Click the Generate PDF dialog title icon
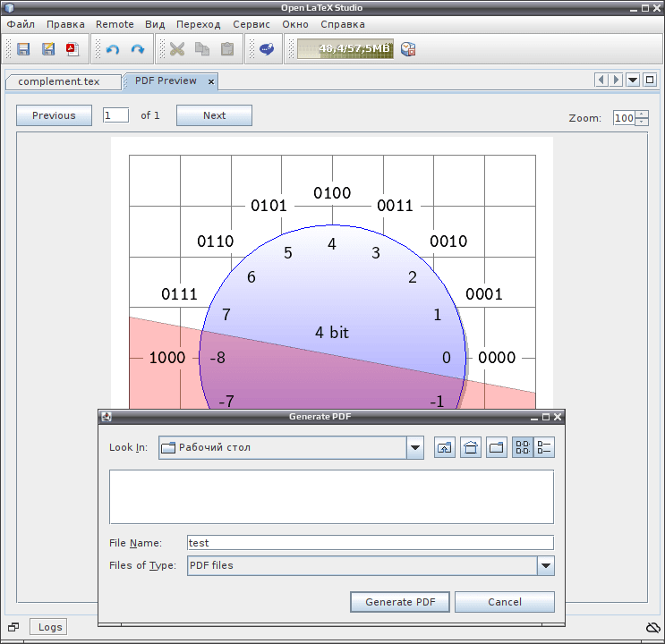Image resolution: width=665 pixels, height=644 pixels. click(x=106, y=417)
